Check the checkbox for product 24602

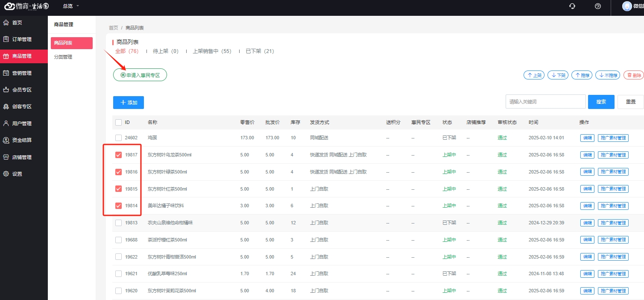(119, 138)
